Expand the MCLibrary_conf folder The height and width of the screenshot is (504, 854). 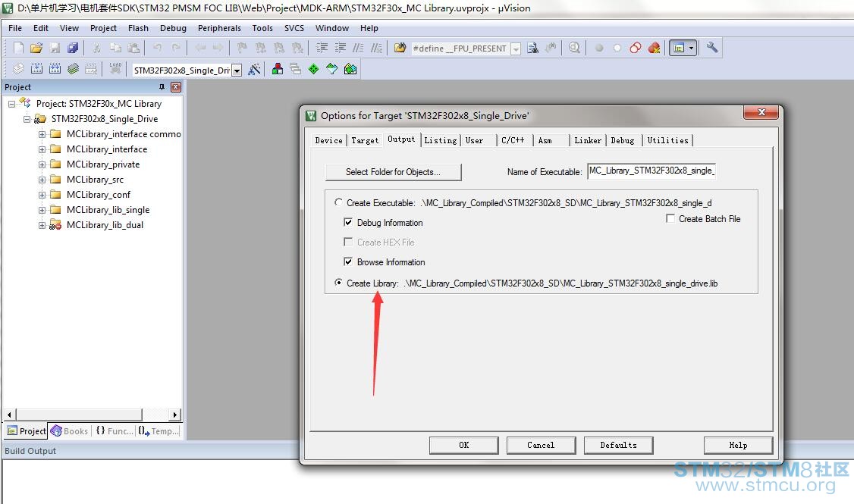point(42,195)
